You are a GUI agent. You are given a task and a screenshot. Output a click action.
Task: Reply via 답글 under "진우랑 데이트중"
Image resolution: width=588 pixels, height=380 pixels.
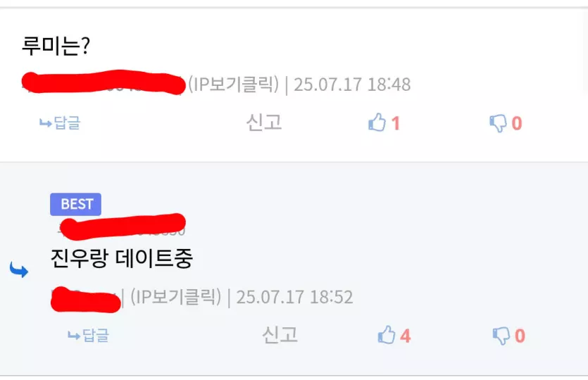click(x=88, y=335)
